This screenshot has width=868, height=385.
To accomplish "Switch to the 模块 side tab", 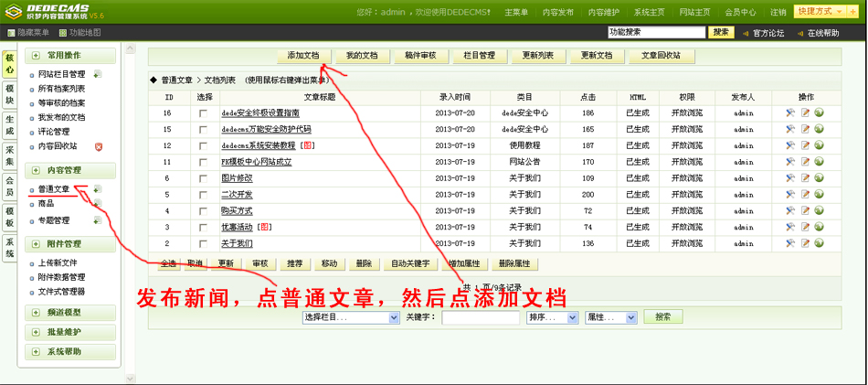I will point(9,93).
